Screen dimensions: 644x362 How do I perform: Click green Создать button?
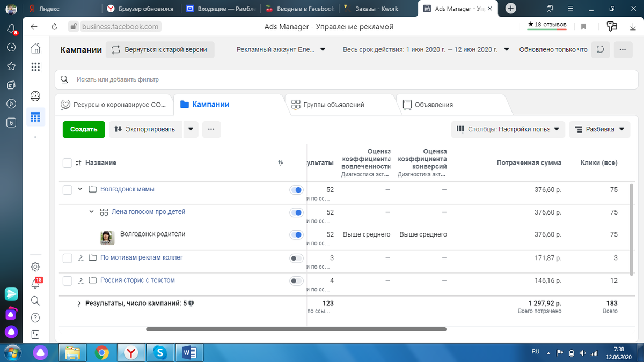[x=84, y=129]
